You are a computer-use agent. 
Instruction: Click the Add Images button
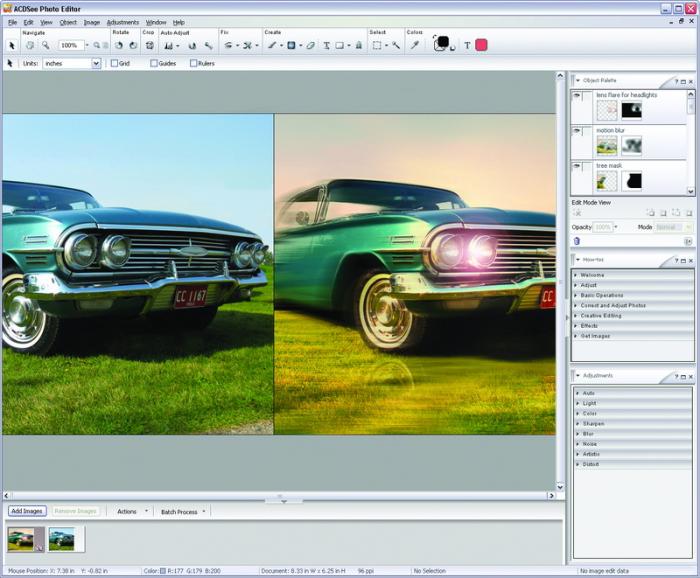pyautogui.click(x=27, y=511)
